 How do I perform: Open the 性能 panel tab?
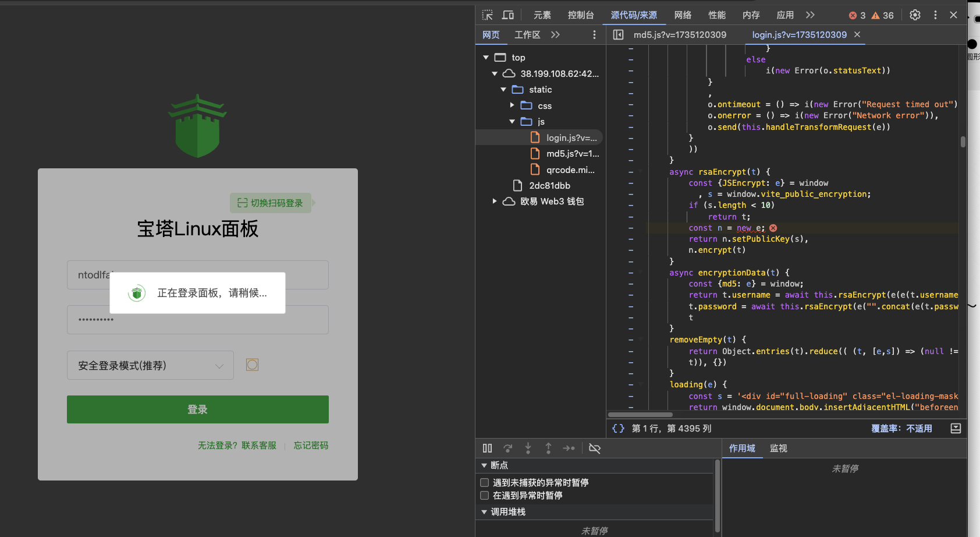click(717, 15)
